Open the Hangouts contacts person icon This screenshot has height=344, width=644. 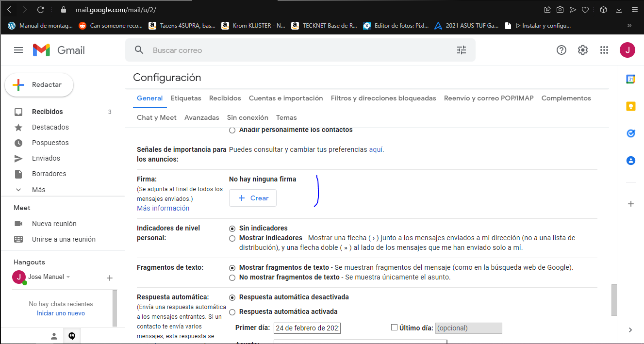54,336
